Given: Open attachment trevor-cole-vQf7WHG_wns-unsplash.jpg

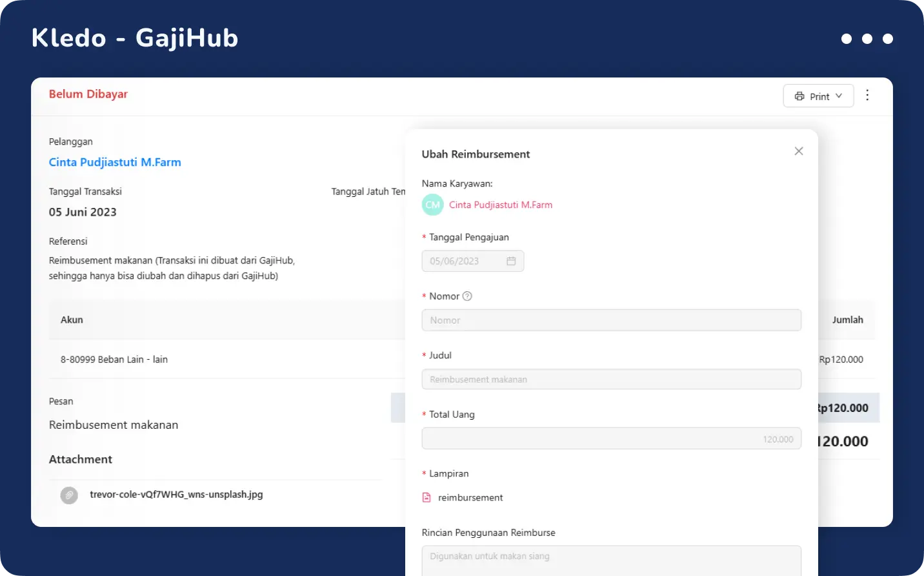Looking at the screenshot, I should point(176,495).
